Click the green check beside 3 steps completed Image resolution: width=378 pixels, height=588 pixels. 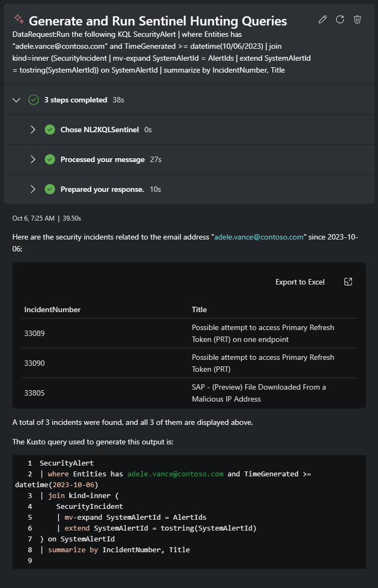pyautogui.click(x=34, y=100)
